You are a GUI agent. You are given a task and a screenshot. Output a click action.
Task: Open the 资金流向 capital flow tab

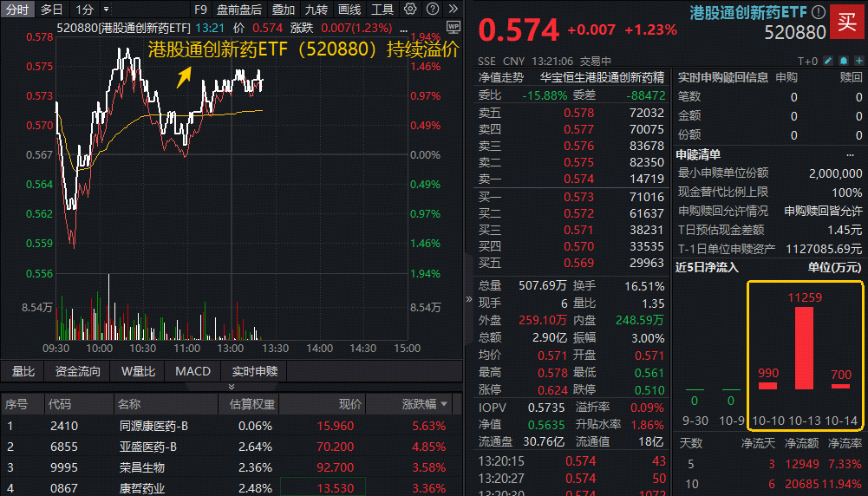78,371
